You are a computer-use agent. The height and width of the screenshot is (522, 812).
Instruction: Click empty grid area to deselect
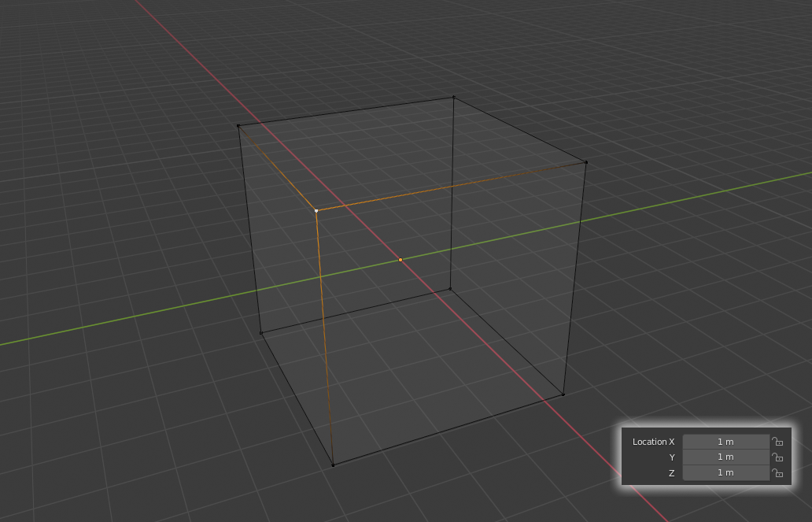click(118, 433)
